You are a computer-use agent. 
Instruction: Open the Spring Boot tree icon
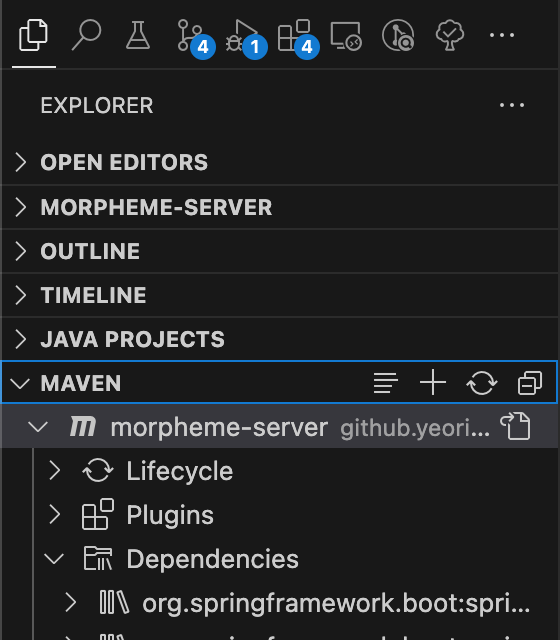(450, 36)
